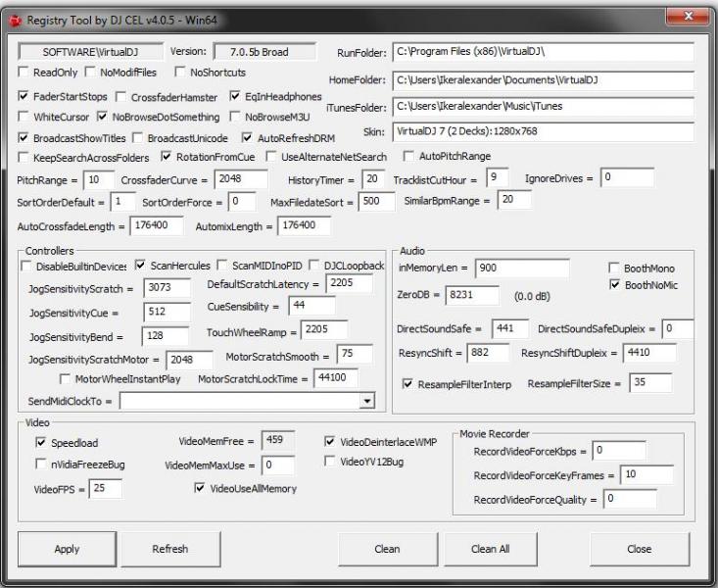
Task: Uncheck RotationFromCue
Action: point(167,157)
